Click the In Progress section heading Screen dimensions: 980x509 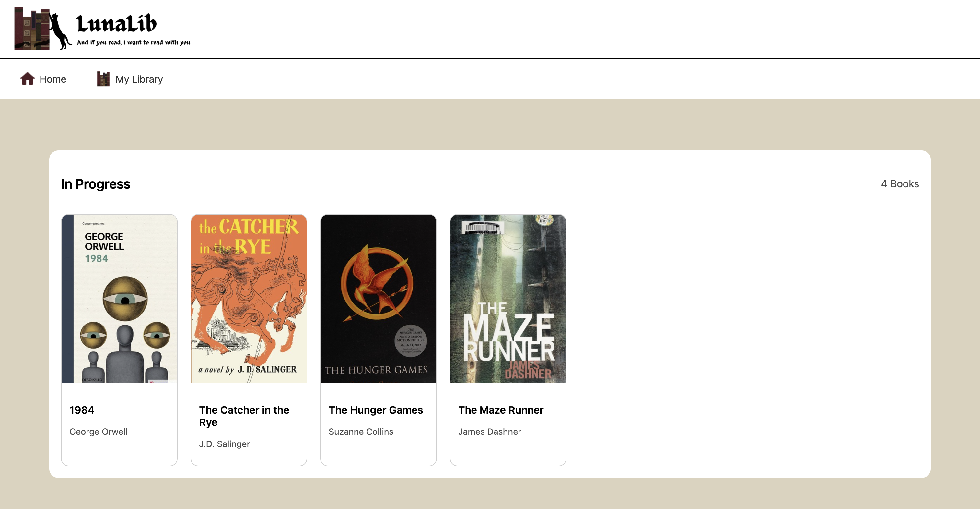coord(96,184)
